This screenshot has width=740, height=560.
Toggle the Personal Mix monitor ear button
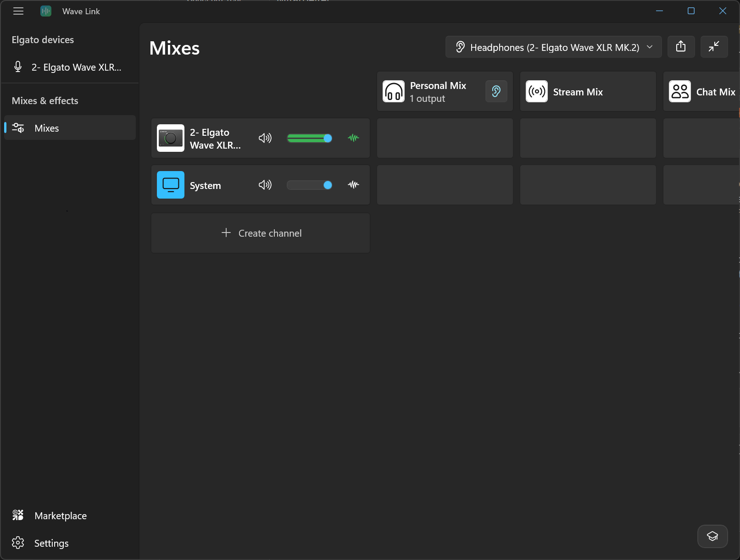(496, 91)
